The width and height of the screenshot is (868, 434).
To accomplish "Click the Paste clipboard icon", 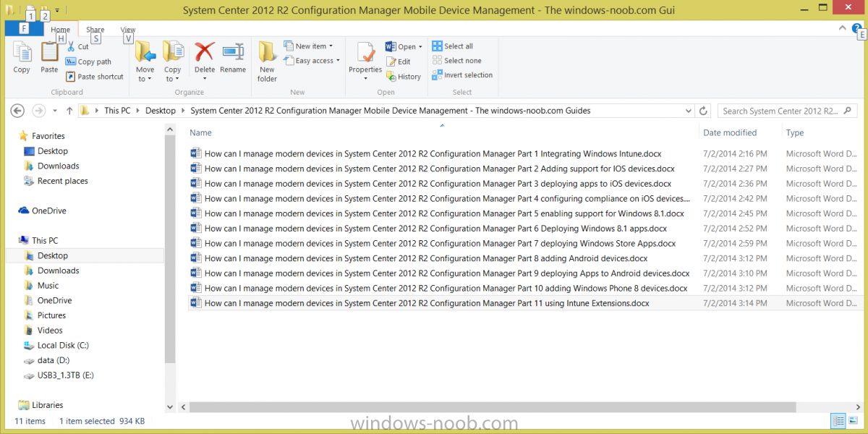I will coord(49,52).
